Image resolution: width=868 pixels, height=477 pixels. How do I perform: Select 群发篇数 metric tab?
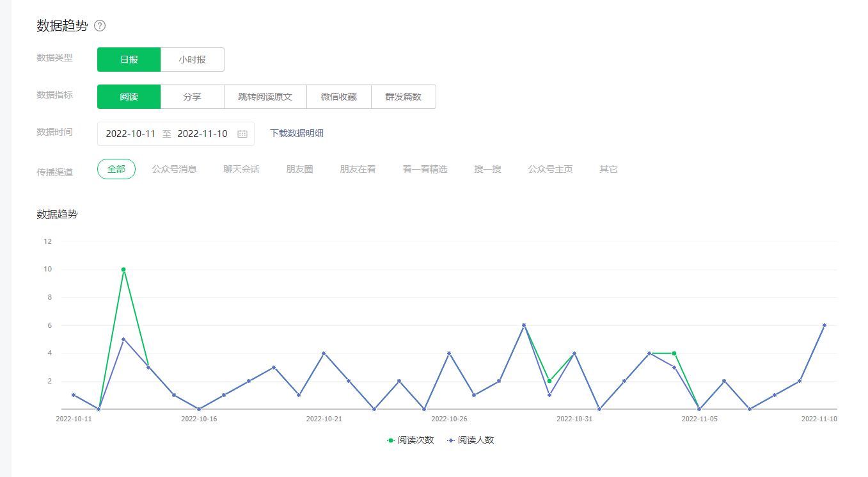(403, 97)
